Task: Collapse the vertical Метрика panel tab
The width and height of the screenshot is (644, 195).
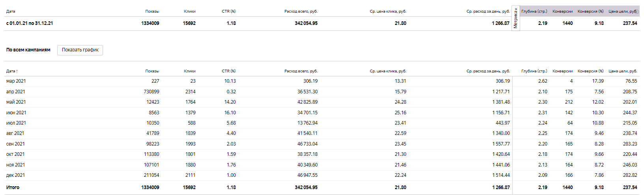Action: [x=515, y=18]
